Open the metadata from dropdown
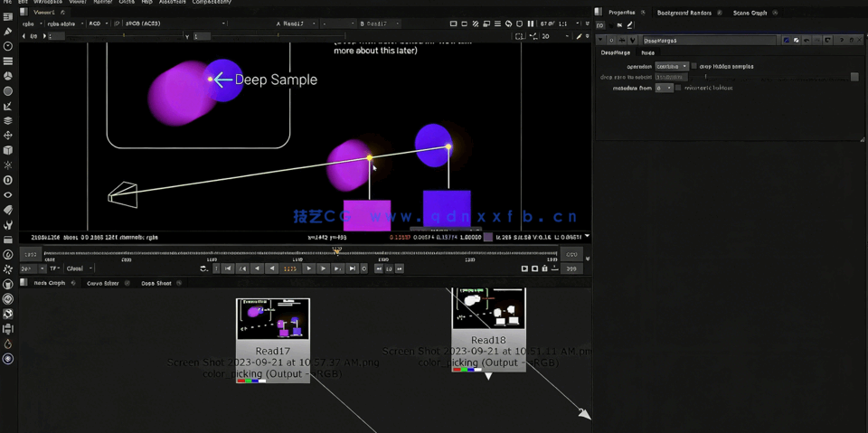The width and height of the screenshot is (868, 433). [x=665, y=88]
